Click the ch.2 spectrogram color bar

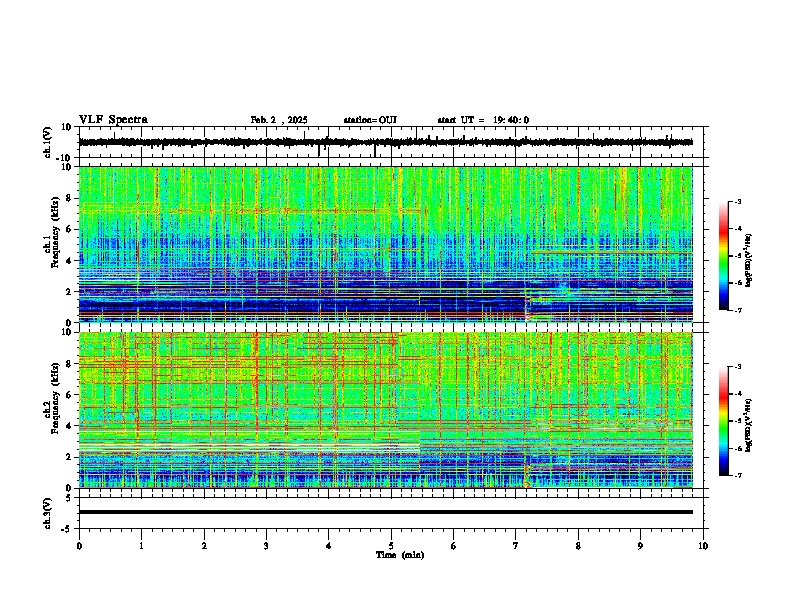(723, 421)
